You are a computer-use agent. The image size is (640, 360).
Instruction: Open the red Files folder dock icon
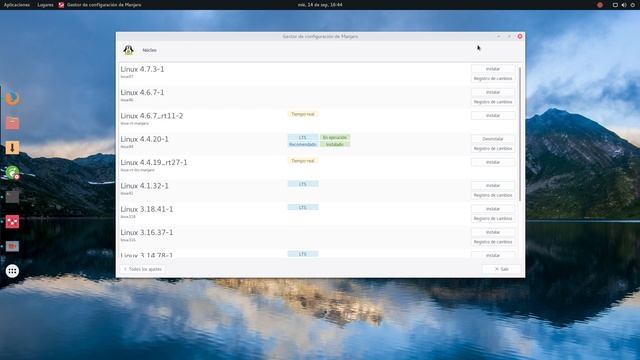click(12, 123)
